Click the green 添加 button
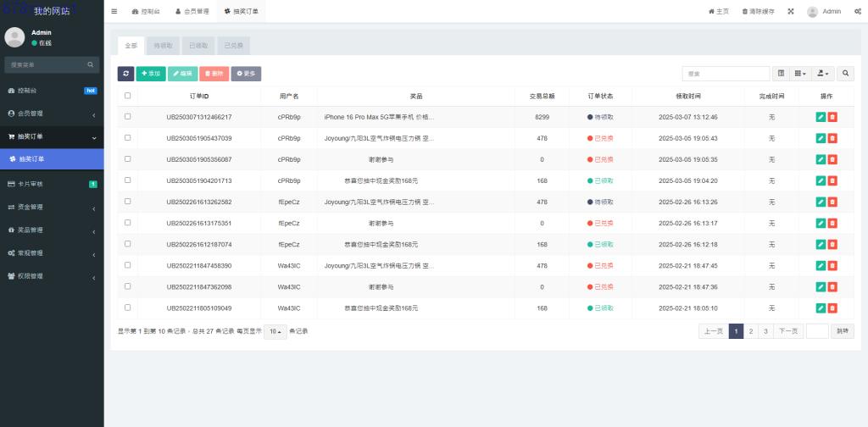868x427 pixels. (151, 74)
